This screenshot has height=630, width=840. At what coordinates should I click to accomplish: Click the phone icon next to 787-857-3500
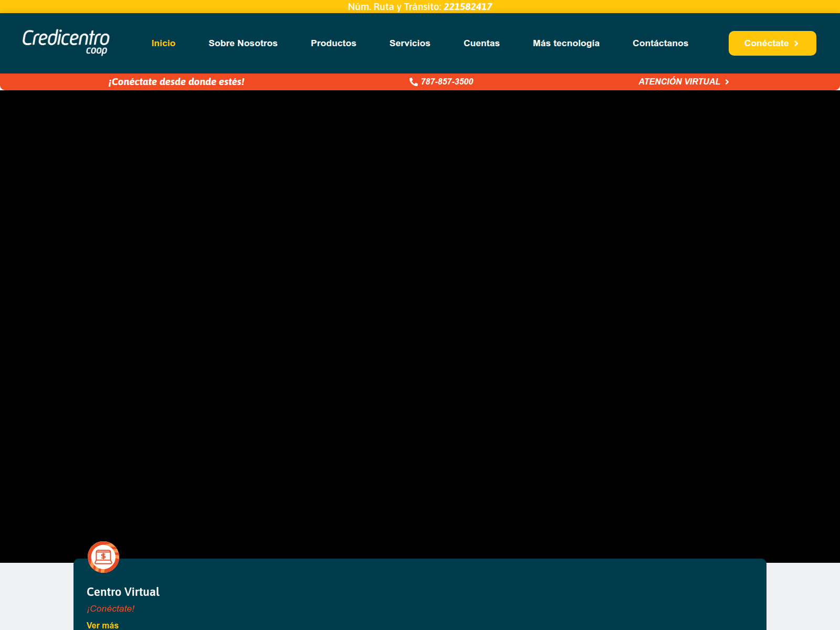[414, 81]
